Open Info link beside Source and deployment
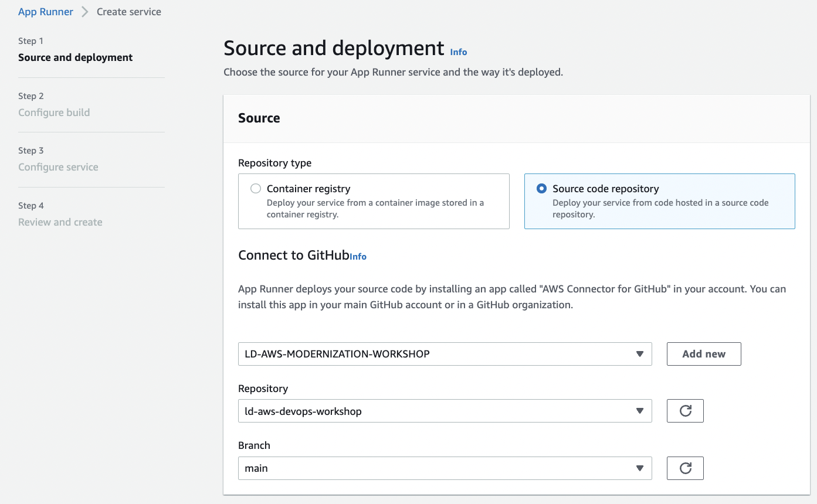Image resolution: width=817 pixels, height=504 pixels. [459, 52]
